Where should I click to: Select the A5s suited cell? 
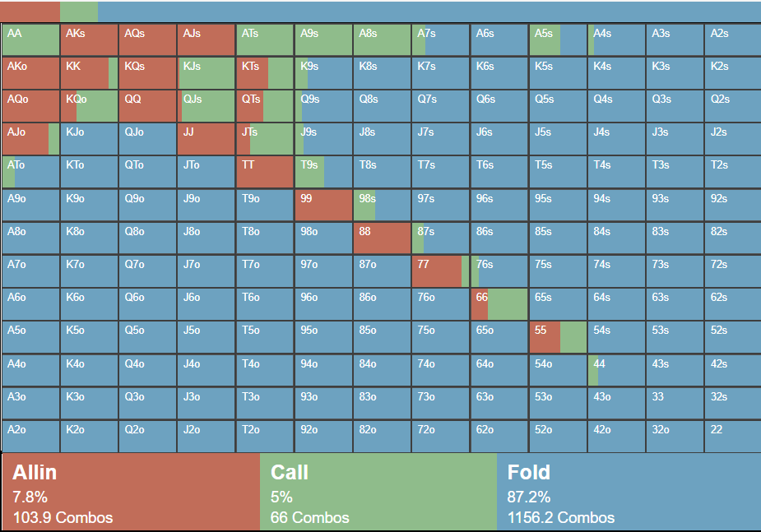(557, 40)
